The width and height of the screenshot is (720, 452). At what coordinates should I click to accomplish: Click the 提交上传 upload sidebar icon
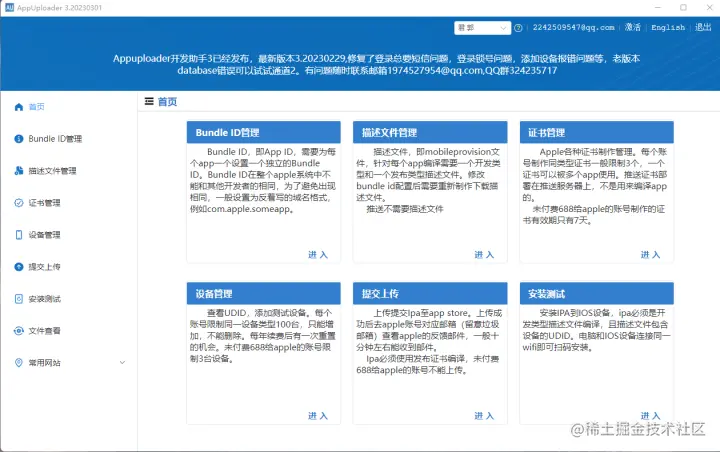point(19,266)
